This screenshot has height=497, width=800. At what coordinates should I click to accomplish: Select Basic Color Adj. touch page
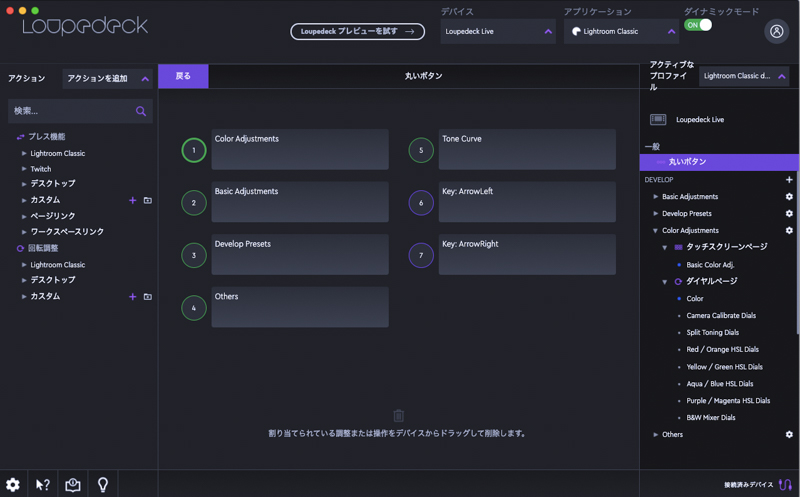tap(710, 265)
